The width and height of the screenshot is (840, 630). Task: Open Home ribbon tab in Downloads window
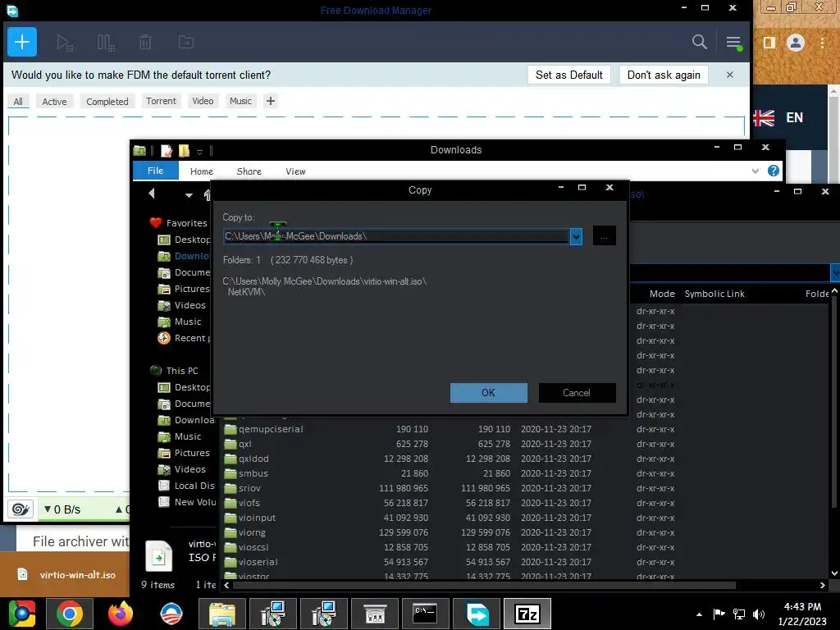202,171
